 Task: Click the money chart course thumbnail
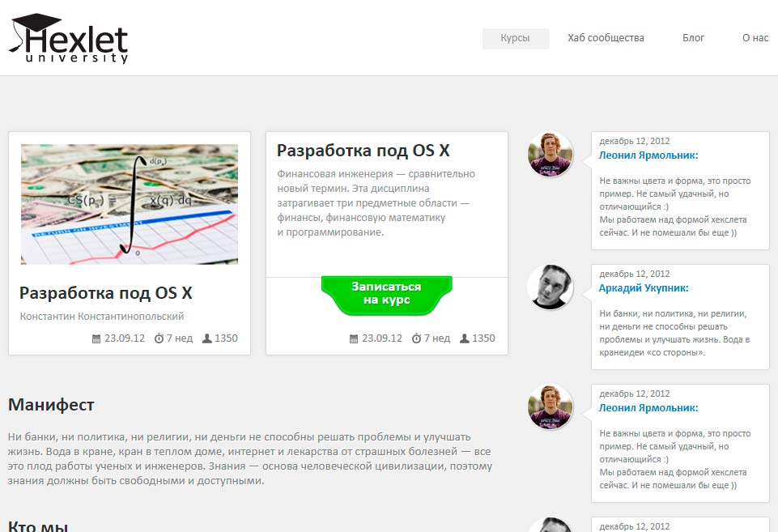(130, 204)
